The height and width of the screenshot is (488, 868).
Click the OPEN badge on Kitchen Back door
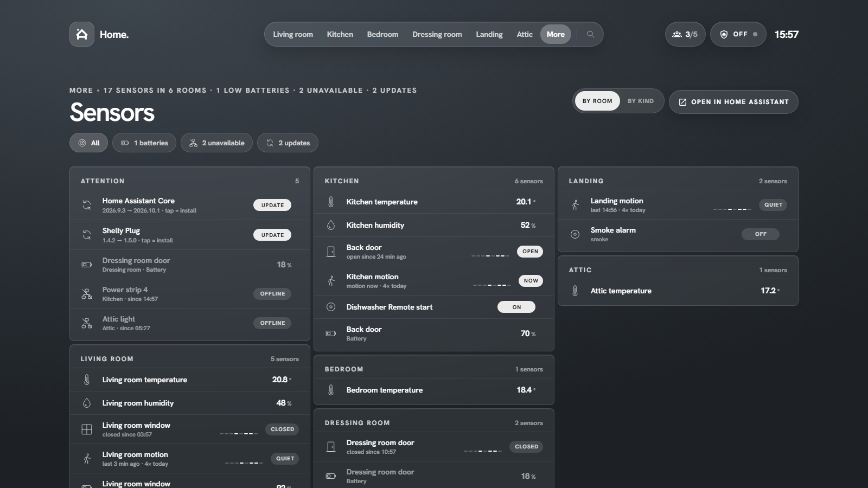tap(530, 252)
